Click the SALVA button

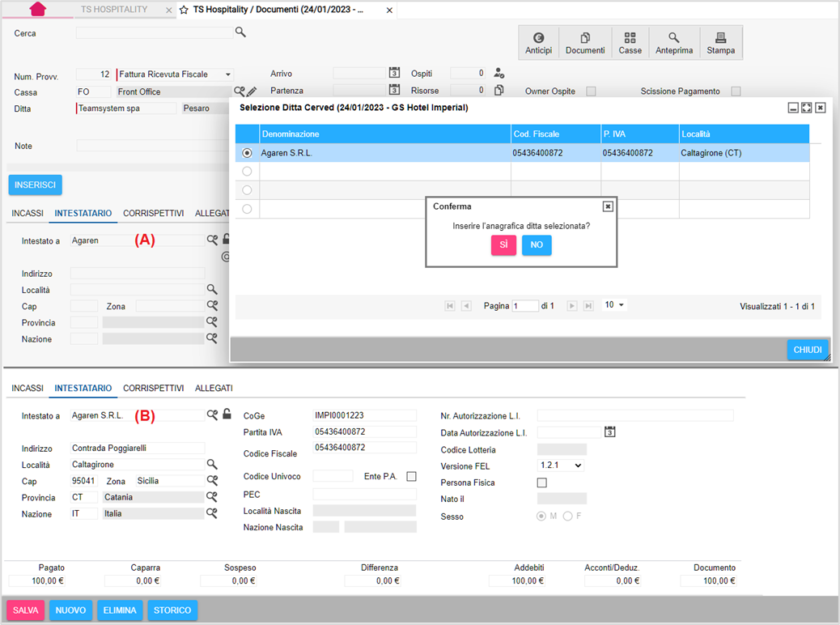pyautogui.click(x=26, y=610)
